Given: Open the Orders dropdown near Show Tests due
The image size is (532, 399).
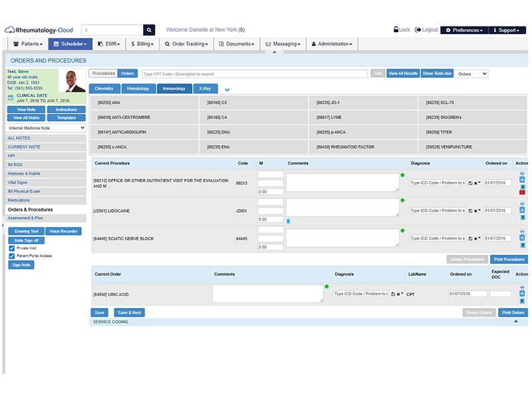Looking at the screenshot, I should [x=471, y=74].
